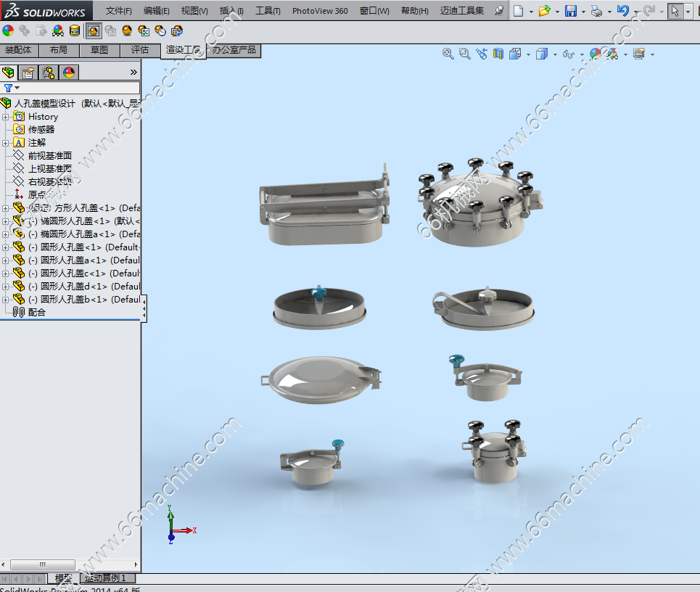The width and height of the screenshot is (700, 592).
Task: Click the Open file folder icon
Action: 544,11
